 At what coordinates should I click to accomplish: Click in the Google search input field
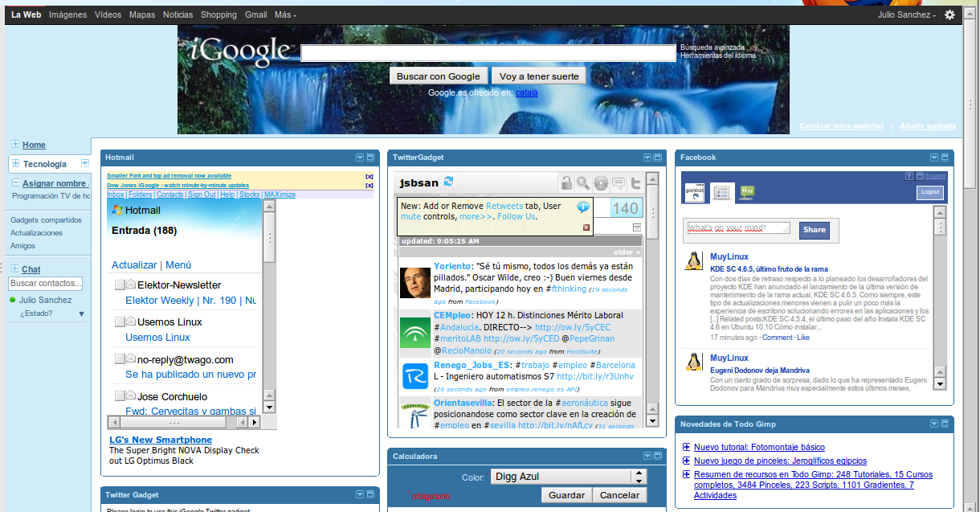(488, 53)
